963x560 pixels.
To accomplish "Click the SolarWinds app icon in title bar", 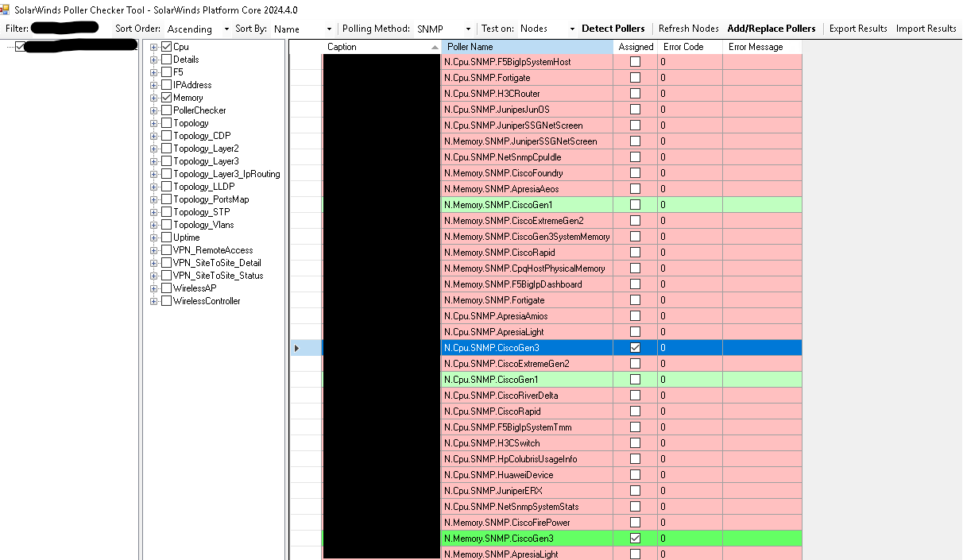I will pyautogui.click(x=4, y=9).
